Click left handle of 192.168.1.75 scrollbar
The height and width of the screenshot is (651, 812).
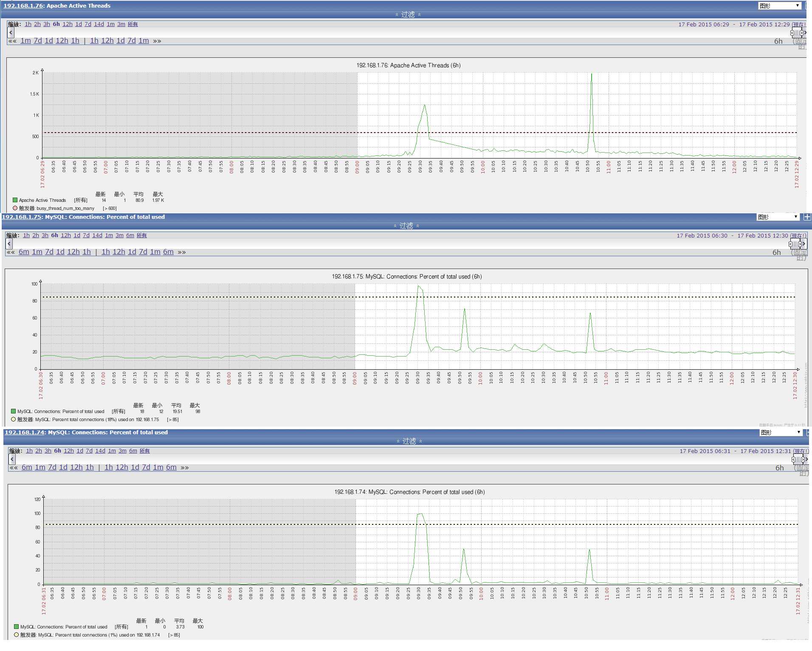pos(790,244)
